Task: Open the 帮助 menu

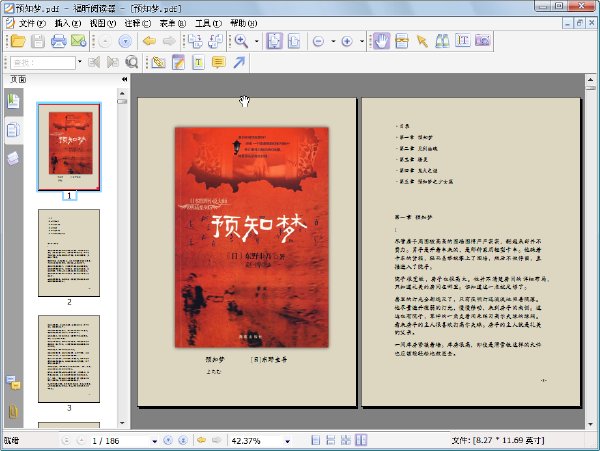Action: click(243, 24)
